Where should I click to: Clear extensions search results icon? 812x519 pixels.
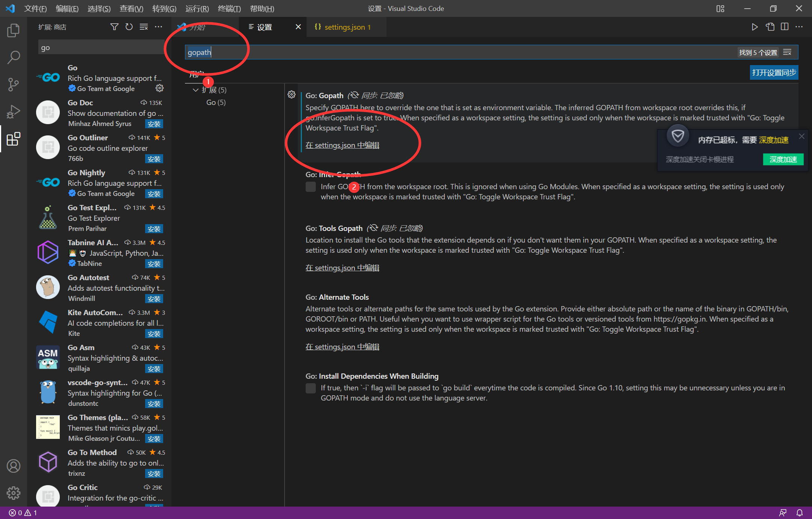144,27
